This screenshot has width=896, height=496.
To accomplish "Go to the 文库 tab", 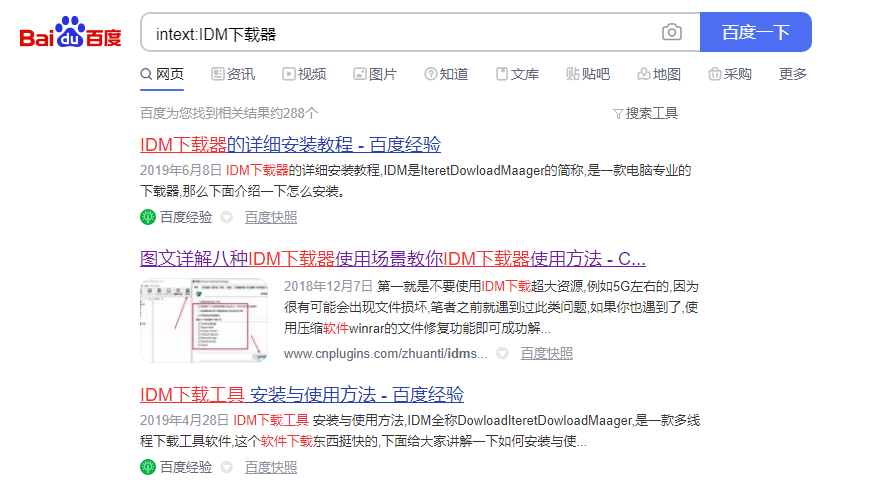I will [x=517, y=74].
